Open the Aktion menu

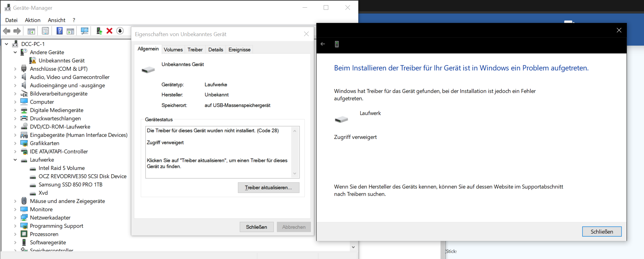point(33,20)
